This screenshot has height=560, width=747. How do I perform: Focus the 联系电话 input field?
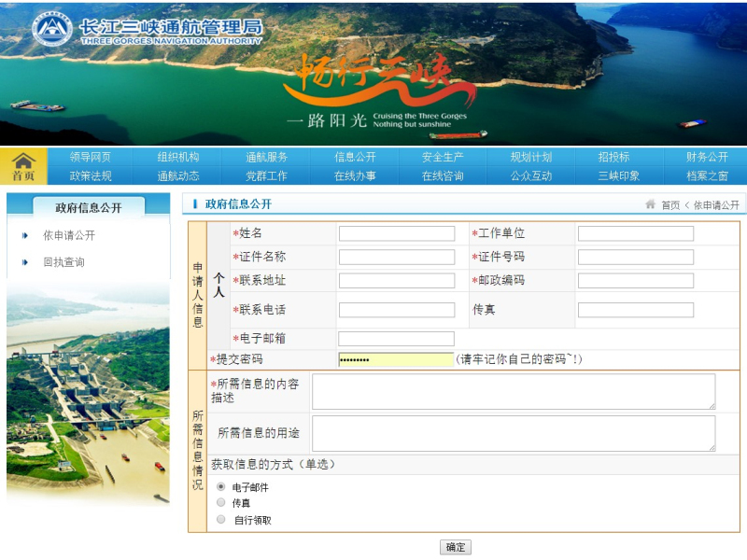pos(397,310)
